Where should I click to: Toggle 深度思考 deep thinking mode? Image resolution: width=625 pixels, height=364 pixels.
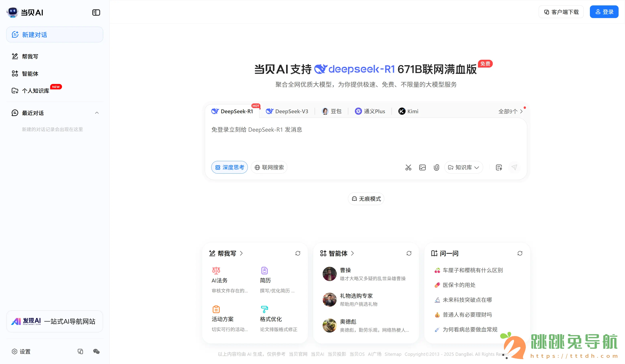pyautogui.click(x=229, y=168)
